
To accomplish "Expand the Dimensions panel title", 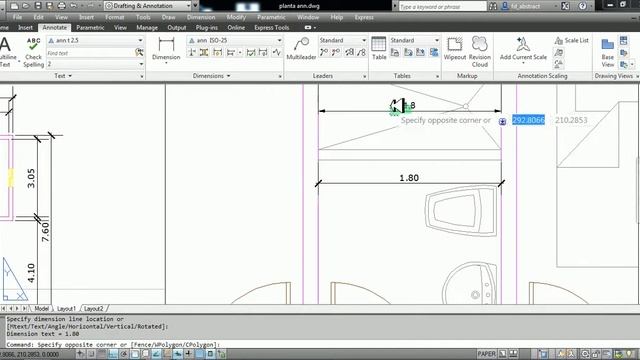I will pyautogui.click(x=211, y=76).
